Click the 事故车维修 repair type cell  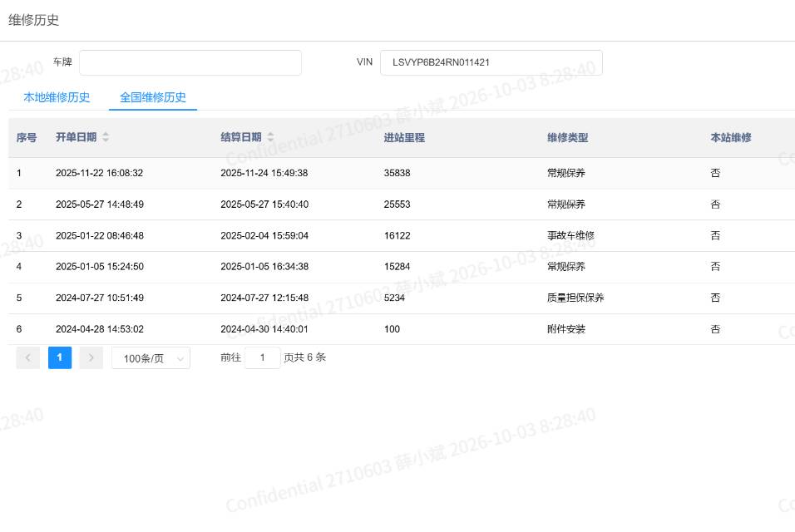571,235
